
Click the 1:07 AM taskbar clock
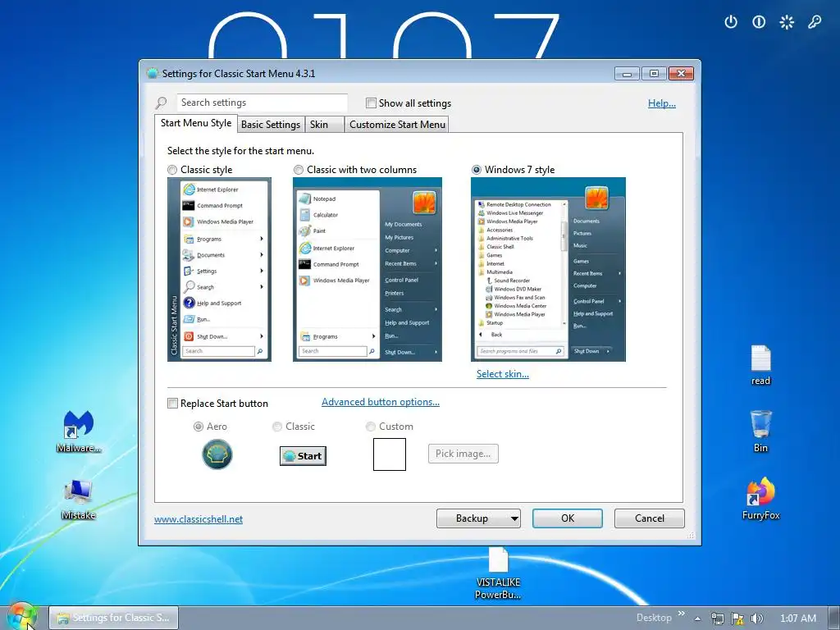click(797, 619)
